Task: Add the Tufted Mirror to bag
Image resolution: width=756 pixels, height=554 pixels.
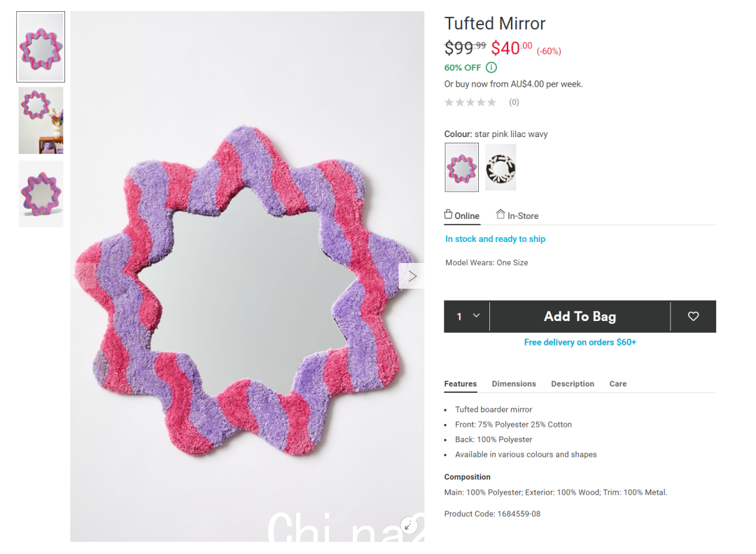Action: point(580,316)
